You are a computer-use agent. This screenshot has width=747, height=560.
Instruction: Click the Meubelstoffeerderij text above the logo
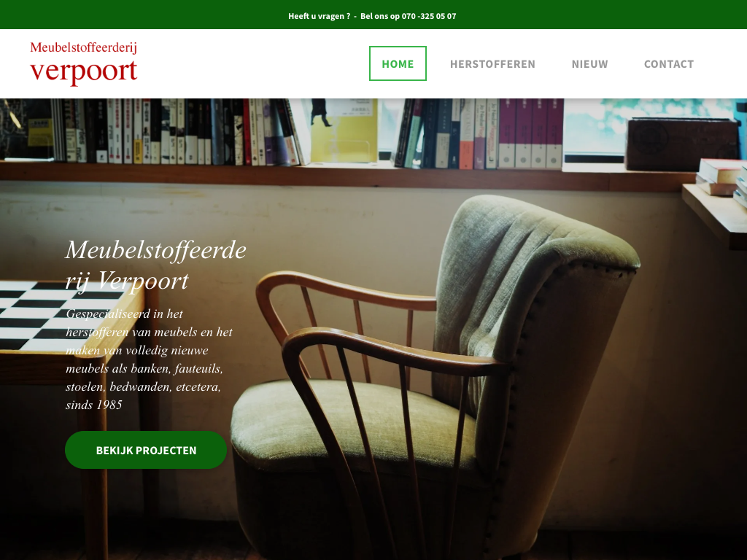pyautogui.click(x=83, y=47)
